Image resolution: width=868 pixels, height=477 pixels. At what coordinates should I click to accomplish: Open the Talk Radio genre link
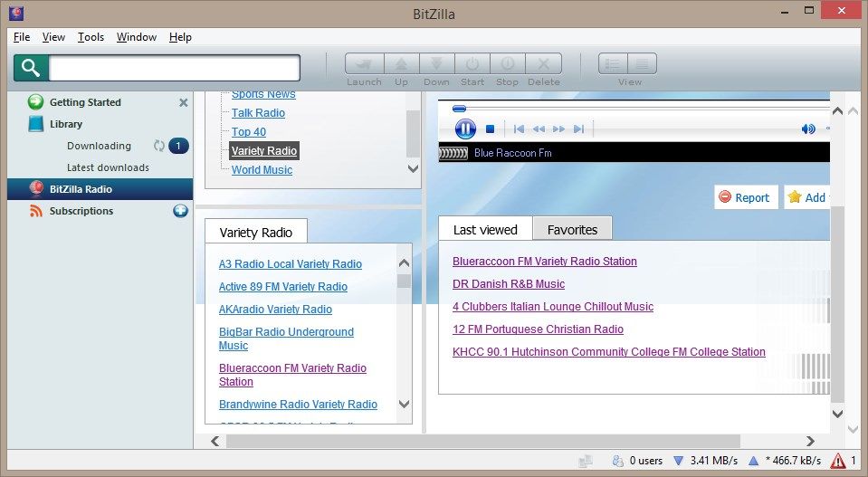(258, 113)
